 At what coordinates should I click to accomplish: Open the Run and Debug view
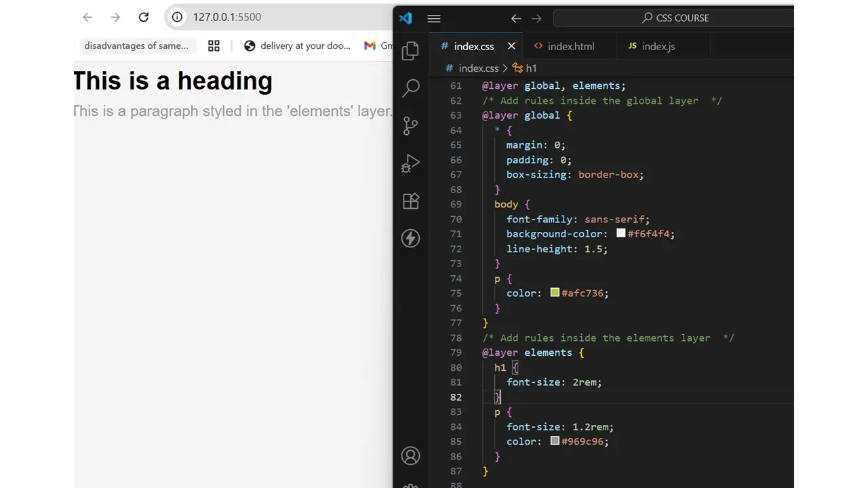(x=410, y=163)
